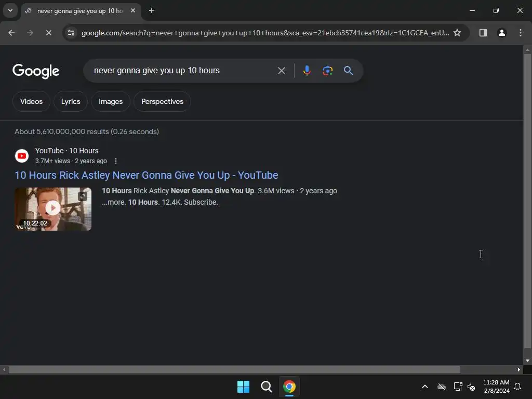View site information icon in address bar
Viewport: 532px width, 399px height.
[x=71, y=33]
